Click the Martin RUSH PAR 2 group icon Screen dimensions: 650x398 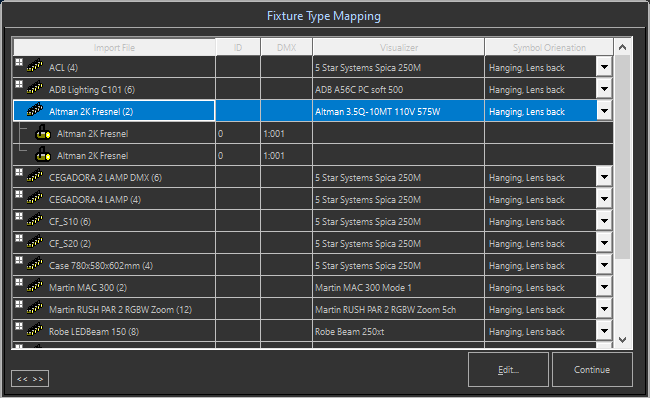[35, 308]
